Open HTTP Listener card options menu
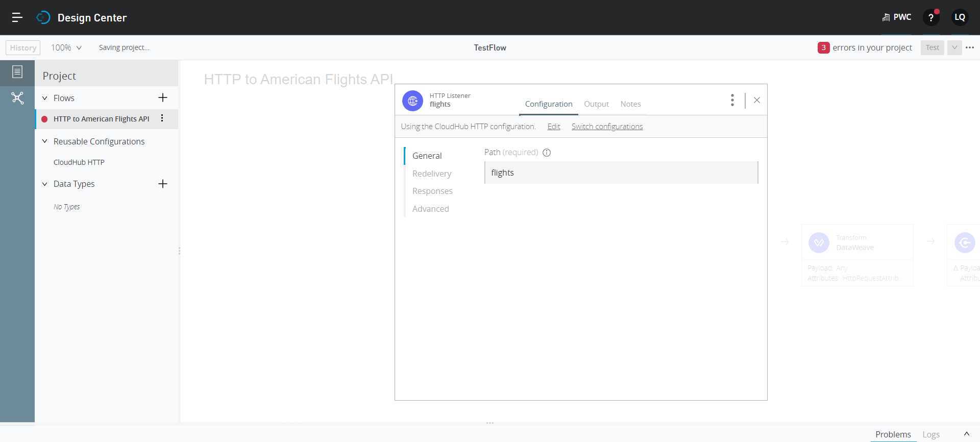 [732, 100]
